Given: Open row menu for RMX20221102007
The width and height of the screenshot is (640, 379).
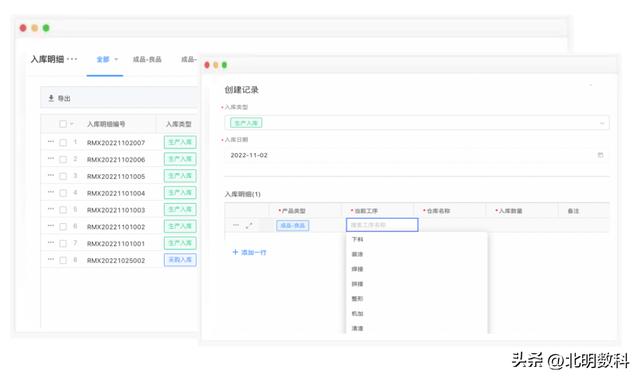Looking at the screenshot, I should pyautogui.click(x=51, y=142).
